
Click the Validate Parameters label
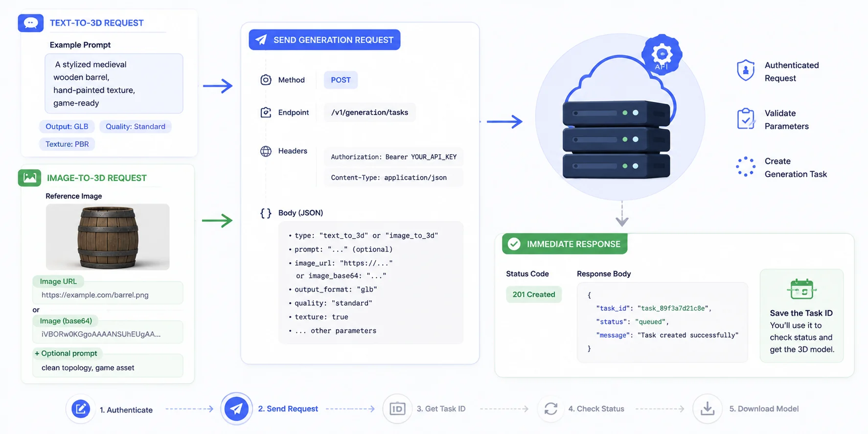tap(787, 119)
